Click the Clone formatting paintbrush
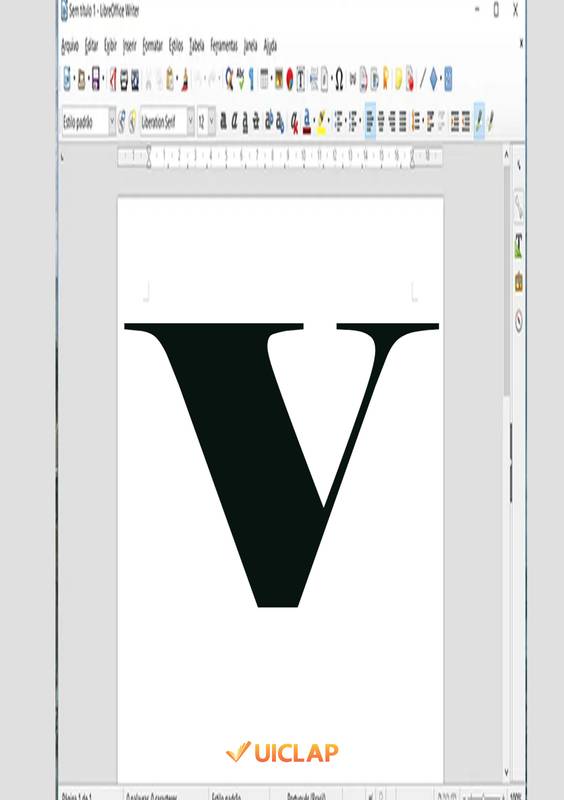Image resolution: width=564 pixels, height=800 pixels. point(185,80)
